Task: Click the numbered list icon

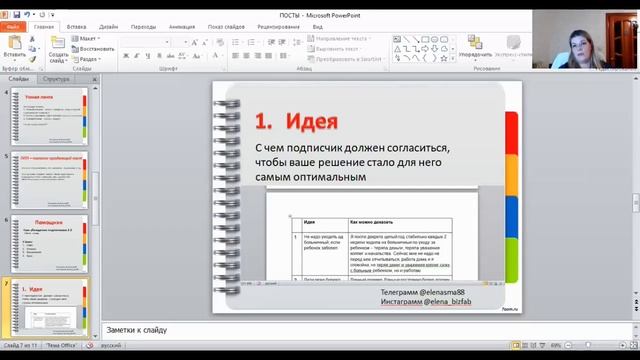Action: point(252,42)
